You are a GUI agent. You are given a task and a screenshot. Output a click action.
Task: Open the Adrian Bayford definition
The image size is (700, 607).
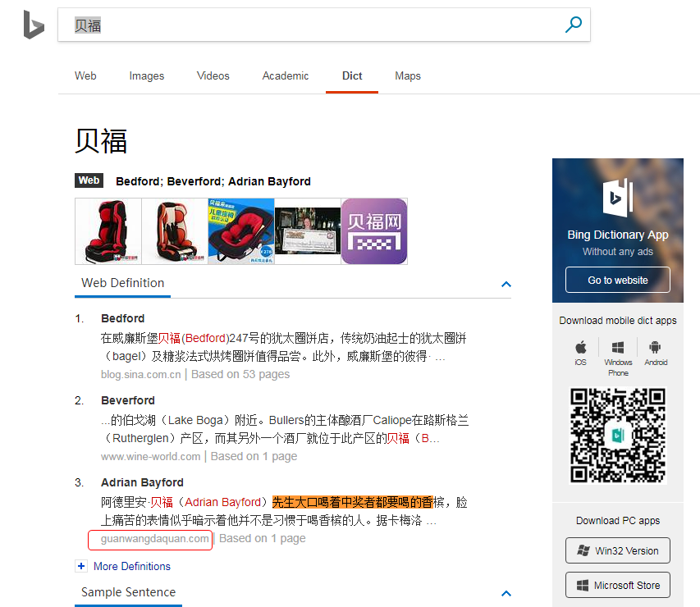(143, 483)
